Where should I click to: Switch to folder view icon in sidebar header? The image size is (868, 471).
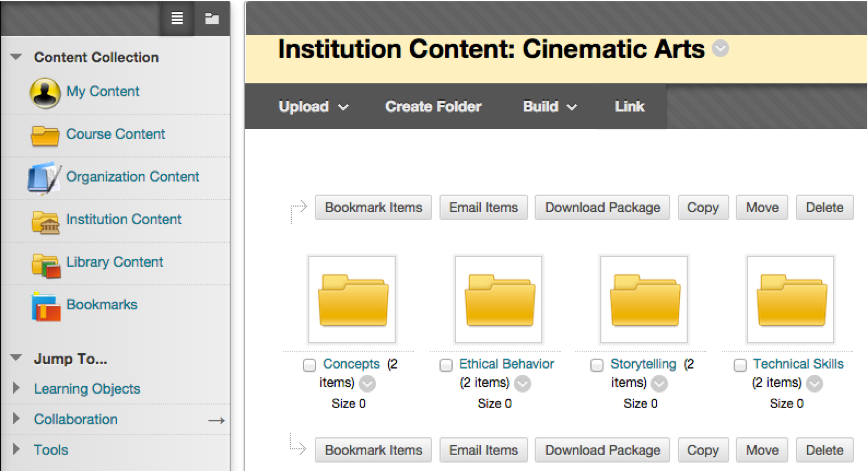coord(211,18)
